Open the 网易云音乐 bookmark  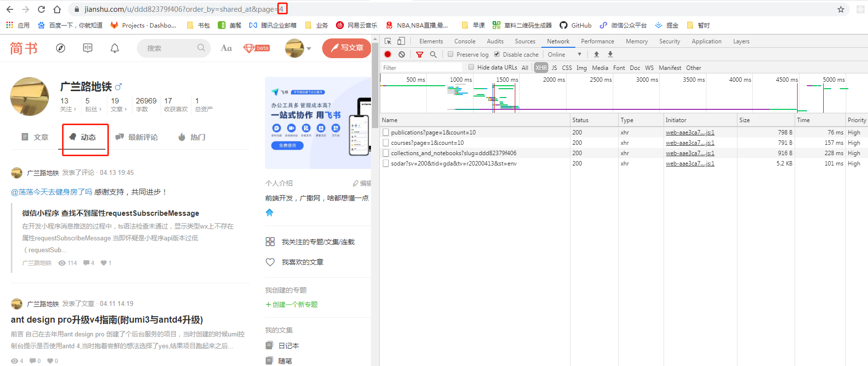pyautogui.click(x=357, y=25)
